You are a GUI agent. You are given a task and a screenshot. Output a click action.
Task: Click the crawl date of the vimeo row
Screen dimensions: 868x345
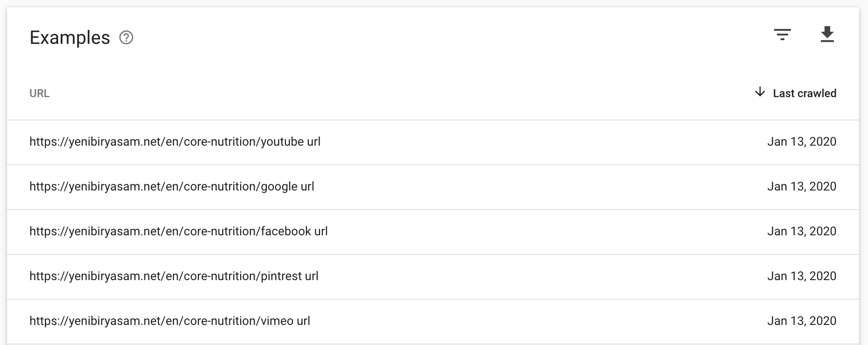[802, 321]
